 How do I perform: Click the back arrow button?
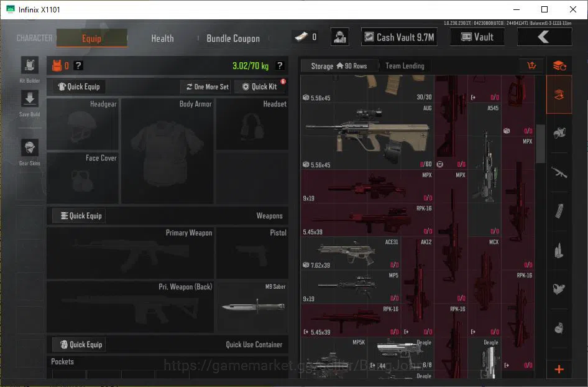point(544,37)
